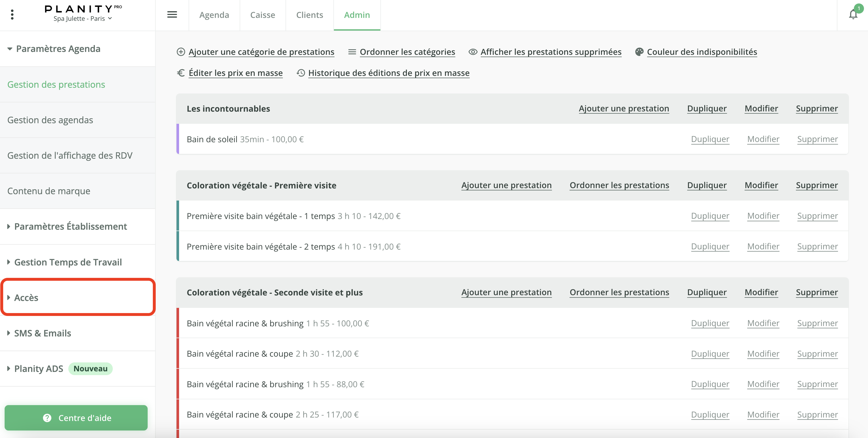Expand Paramètres Établissement section
The height and width of the screenshot is (438, 868).
click(70, 226)
